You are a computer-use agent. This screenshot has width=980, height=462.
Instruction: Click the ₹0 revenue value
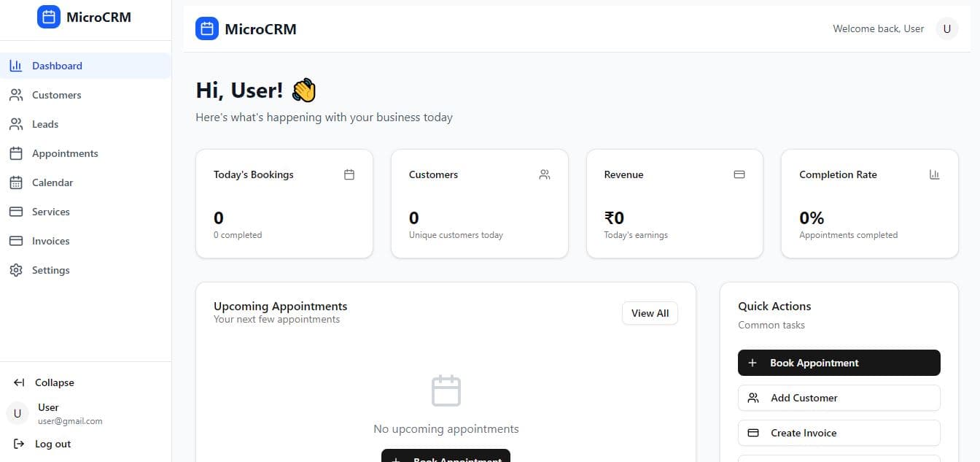614,217
